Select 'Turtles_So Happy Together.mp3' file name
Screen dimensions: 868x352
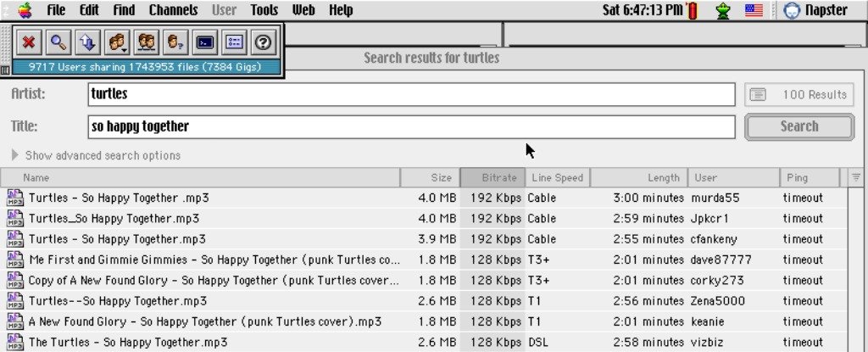[x=114, y=218]
